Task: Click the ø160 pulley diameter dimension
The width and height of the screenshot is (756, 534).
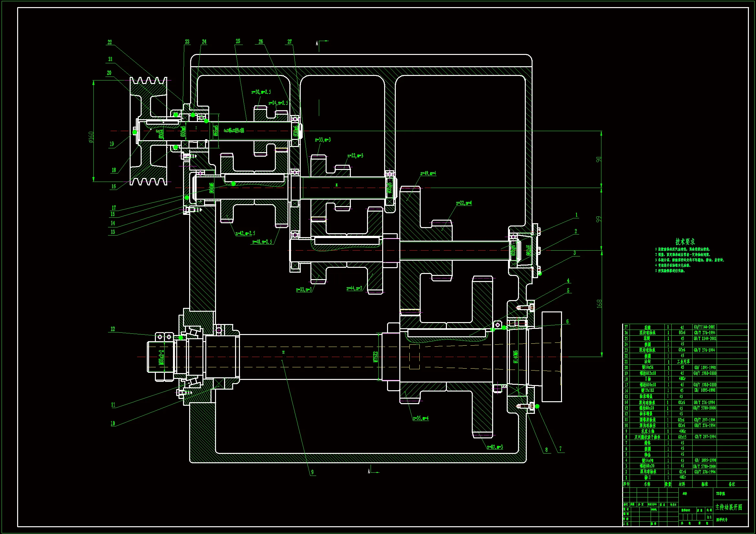Action: point(91,137)
